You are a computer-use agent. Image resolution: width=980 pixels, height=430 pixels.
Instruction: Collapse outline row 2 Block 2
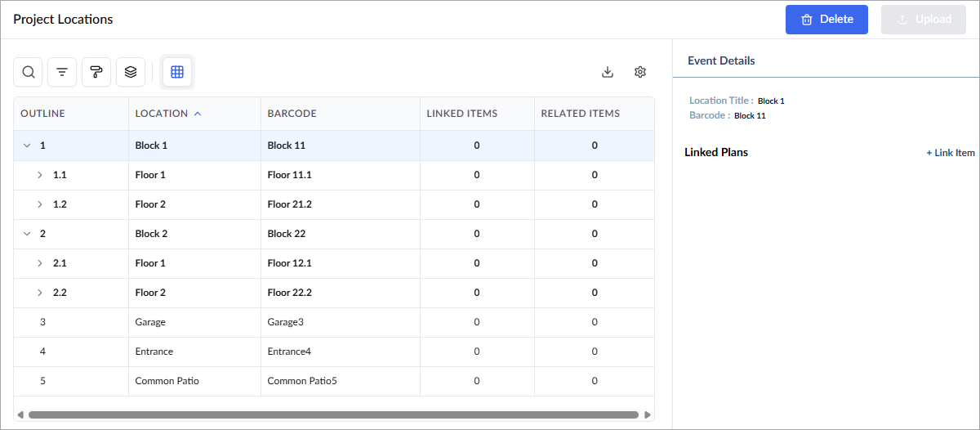27,234
